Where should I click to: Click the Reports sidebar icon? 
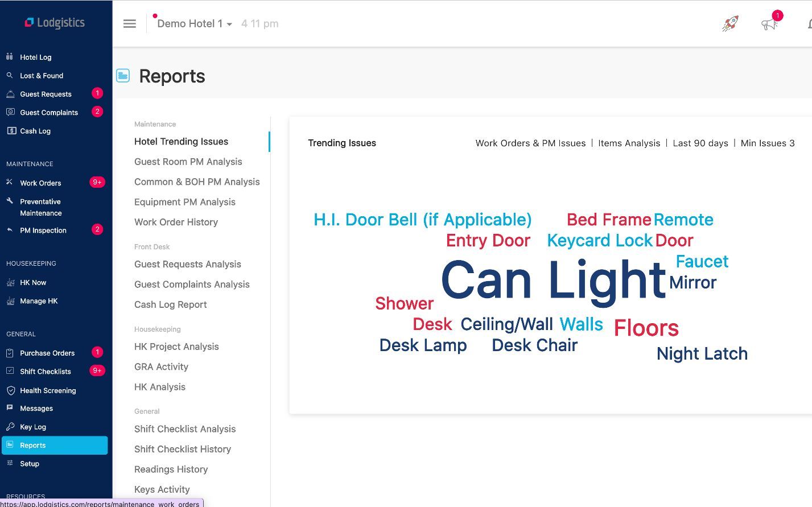(10, 445)
